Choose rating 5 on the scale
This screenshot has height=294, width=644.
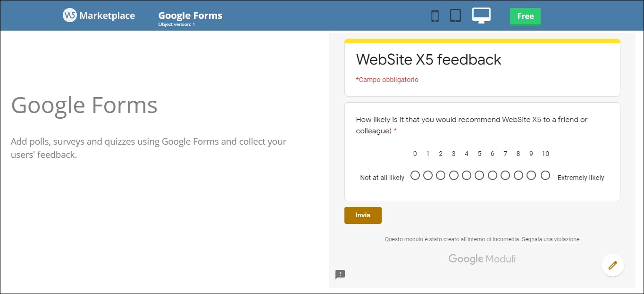click(479, 175)
